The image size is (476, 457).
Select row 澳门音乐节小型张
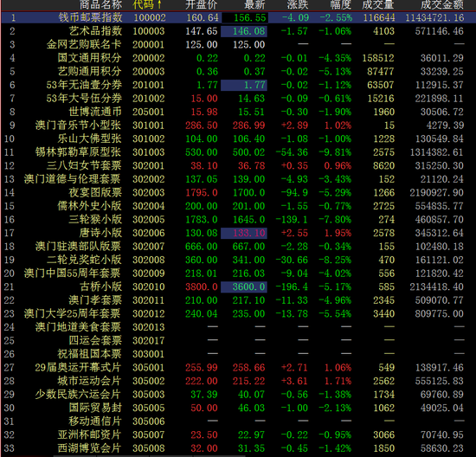coord(238,126)
